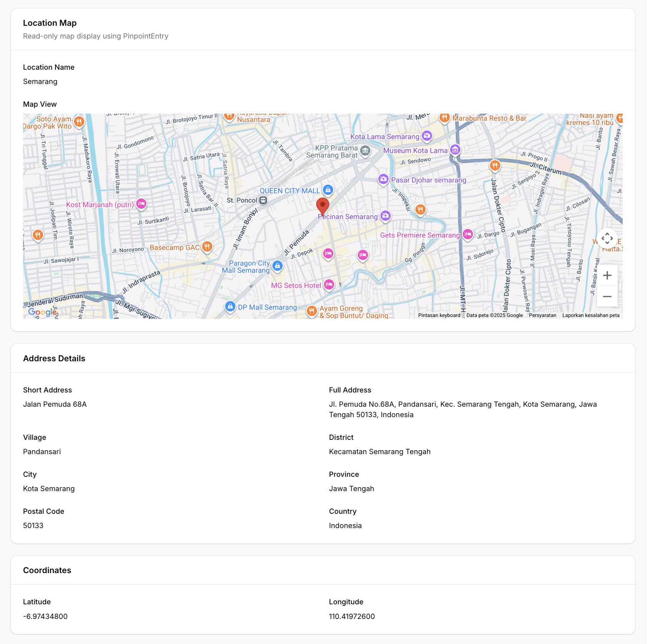Click the Paragon City Mall shopping icon

[278, 266]
